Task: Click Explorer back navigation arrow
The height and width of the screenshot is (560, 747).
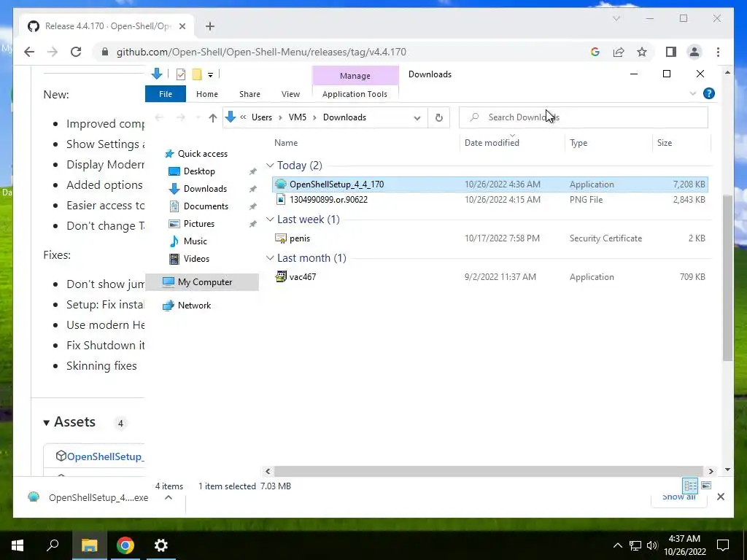Action: click(160, 117)
